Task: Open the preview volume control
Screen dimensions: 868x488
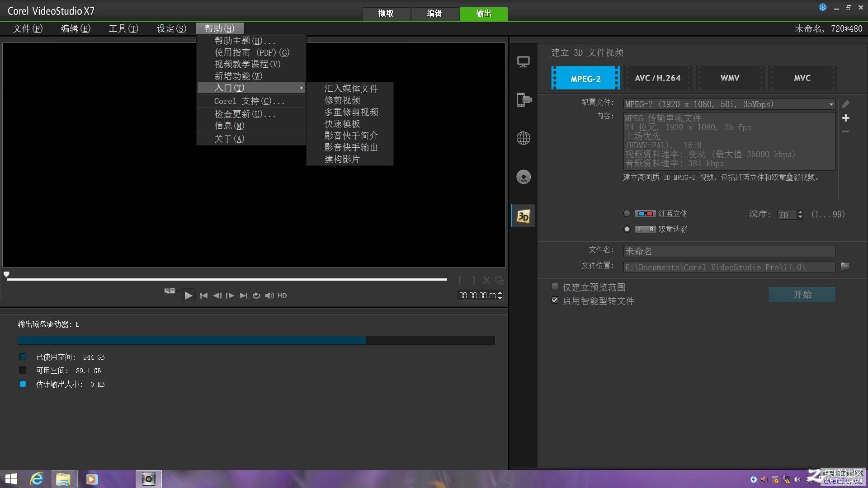Action: pos(269,296)
